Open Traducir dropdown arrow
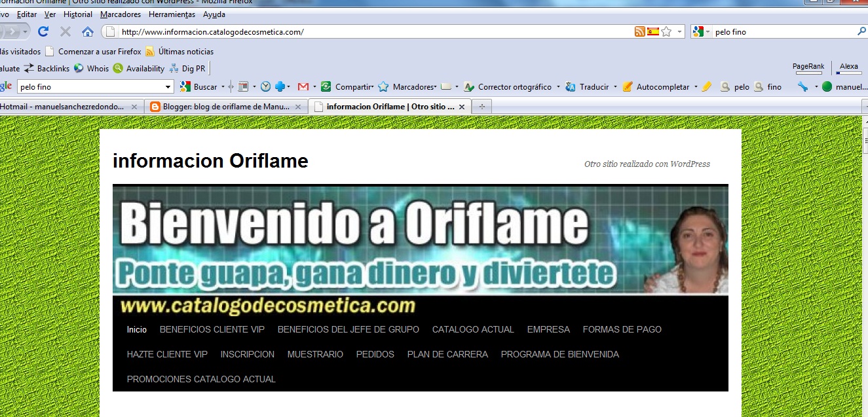The height and width of the screenshot is (417, 868). [x=615, y=86]
